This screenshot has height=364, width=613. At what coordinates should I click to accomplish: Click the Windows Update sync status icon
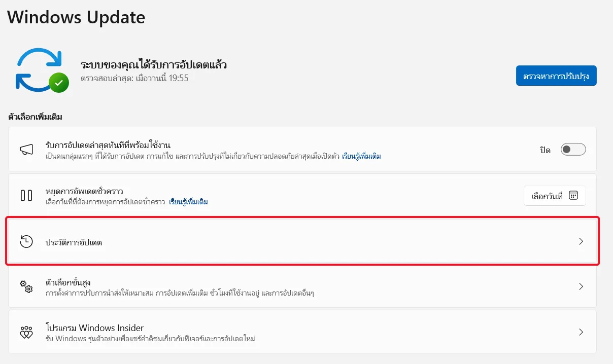tap(42, 70)
